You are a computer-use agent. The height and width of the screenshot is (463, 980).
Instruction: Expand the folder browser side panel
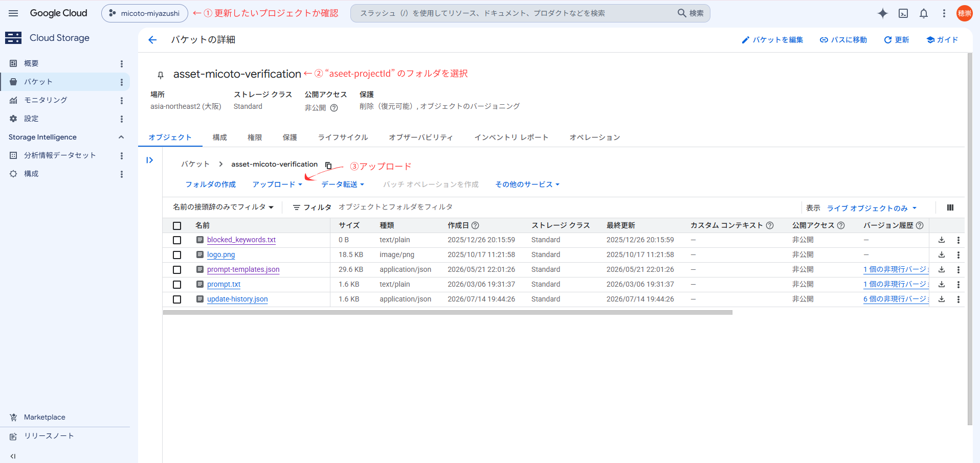(x=149, y=160)
